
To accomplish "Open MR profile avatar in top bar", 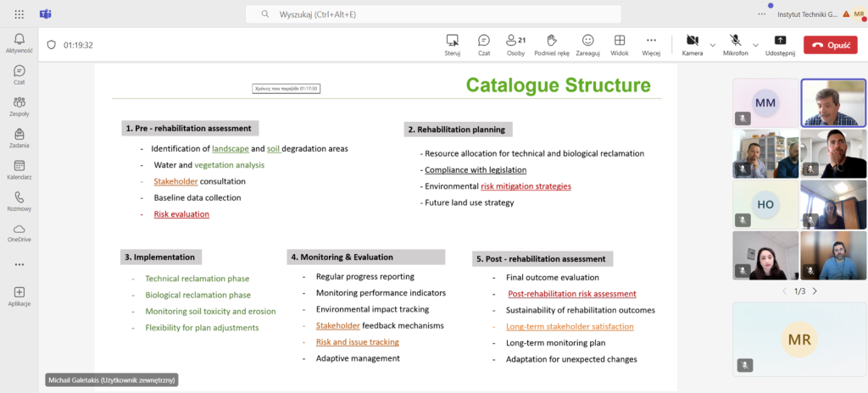I will click(860, 14).
